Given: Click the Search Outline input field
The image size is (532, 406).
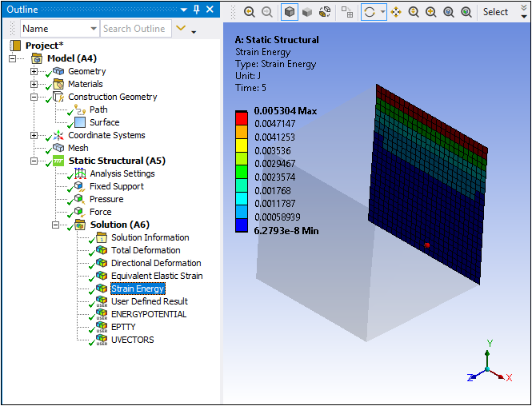Looking at the screenshot, I should point(135,29).
